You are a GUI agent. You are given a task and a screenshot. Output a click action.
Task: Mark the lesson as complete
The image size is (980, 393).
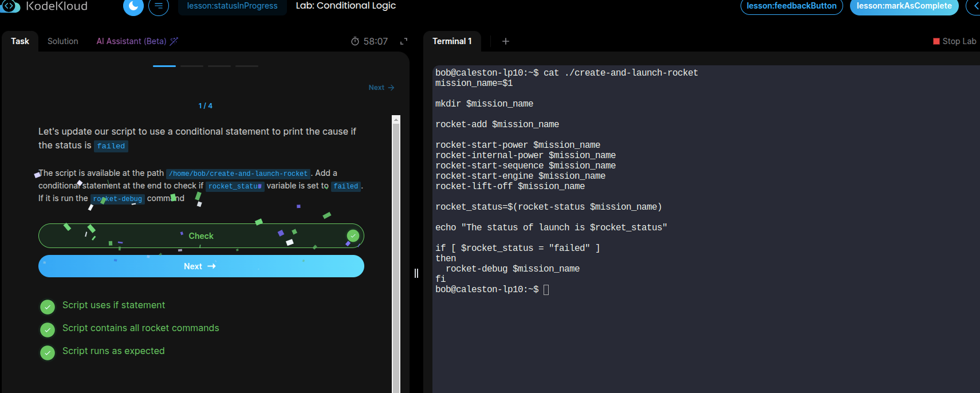click(x=904, y=6)
